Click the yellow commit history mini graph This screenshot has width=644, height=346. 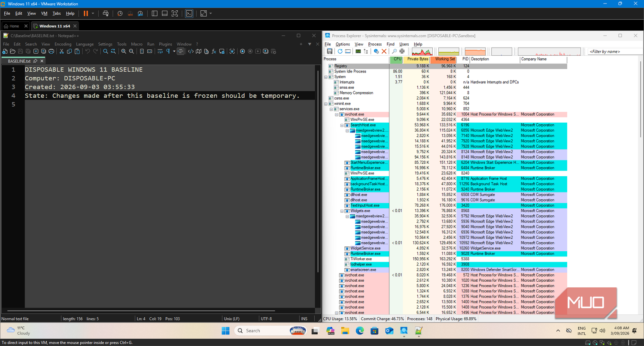coord(449,51)
